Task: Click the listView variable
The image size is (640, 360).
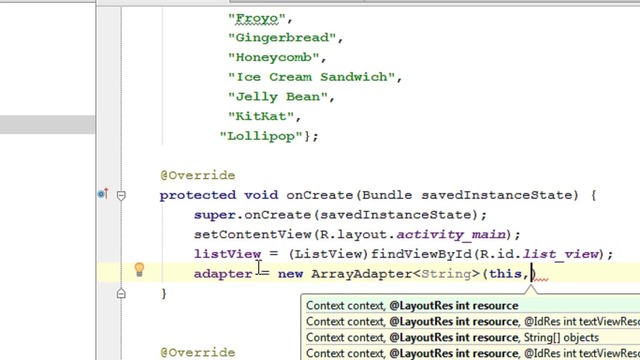Action: point(227,254)
